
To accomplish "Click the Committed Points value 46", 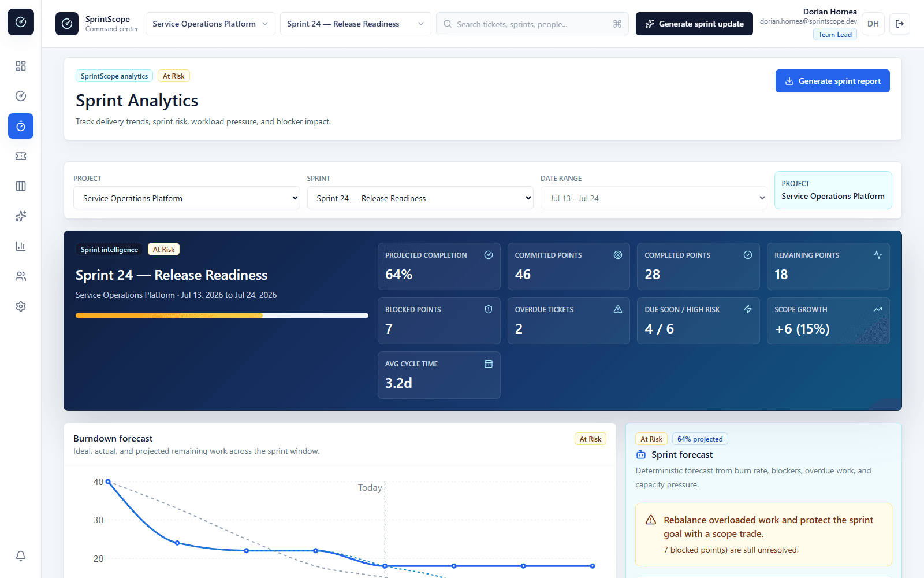I will point(523,275).
